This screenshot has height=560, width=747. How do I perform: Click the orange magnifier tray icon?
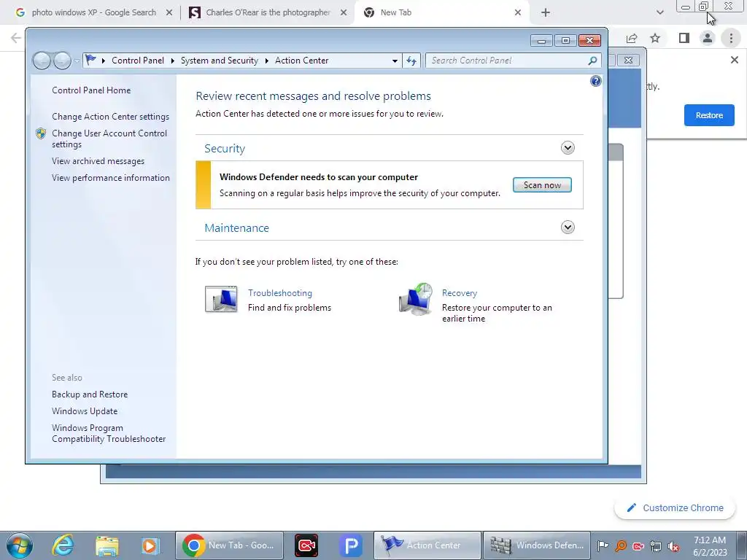(x=621, y=546)
